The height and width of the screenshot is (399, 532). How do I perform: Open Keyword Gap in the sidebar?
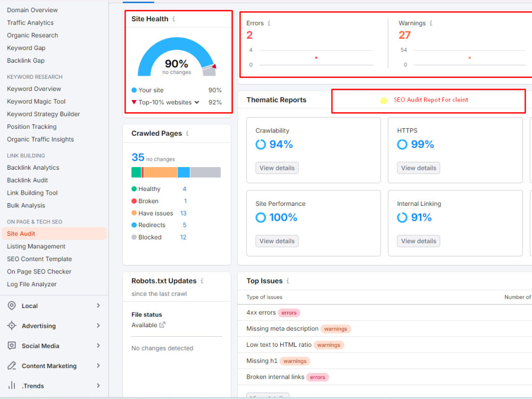pos(26,48)
